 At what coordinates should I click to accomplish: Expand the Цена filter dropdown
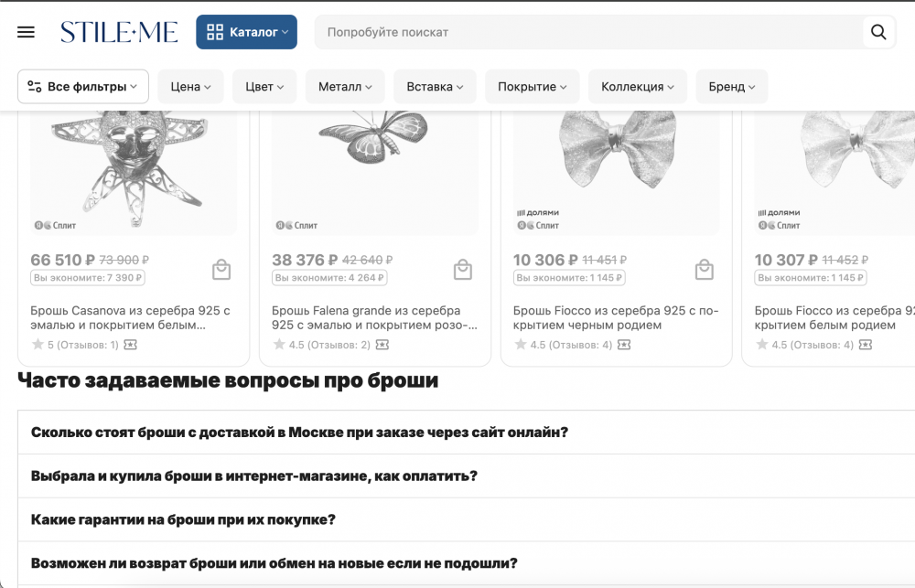pyautogui.click(x=190, y=86)
